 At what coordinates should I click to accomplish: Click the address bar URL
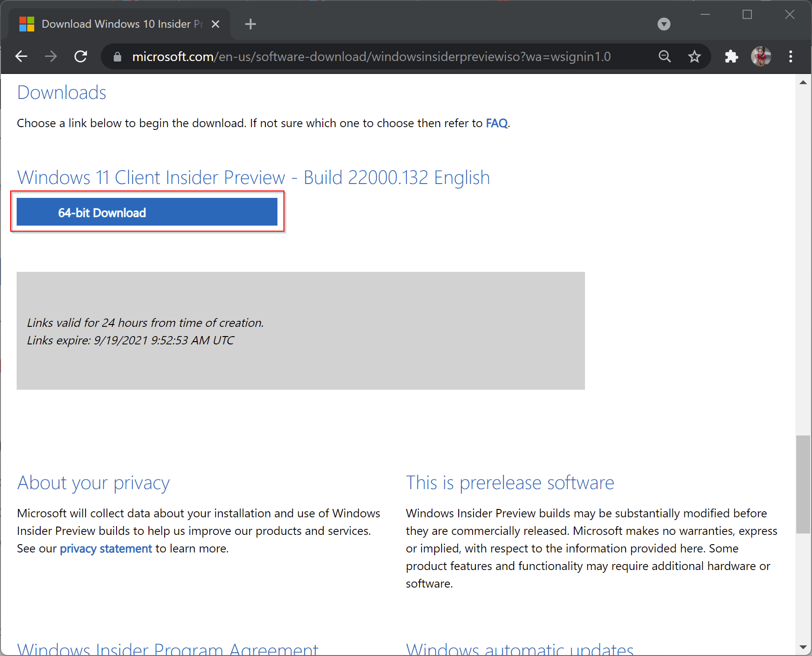coord(371,56)
